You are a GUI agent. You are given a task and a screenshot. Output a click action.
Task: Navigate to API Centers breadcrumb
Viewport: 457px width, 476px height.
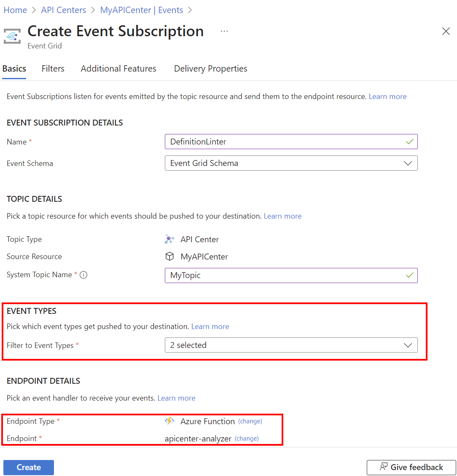pyautogui.click(x=64, y=10)
